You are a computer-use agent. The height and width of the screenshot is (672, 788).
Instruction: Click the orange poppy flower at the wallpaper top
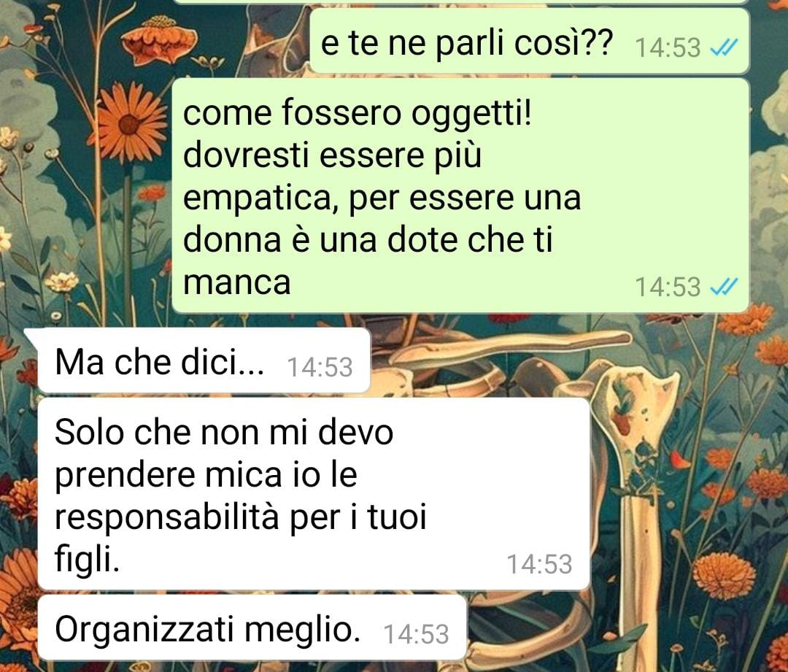(x=159, y=39)
